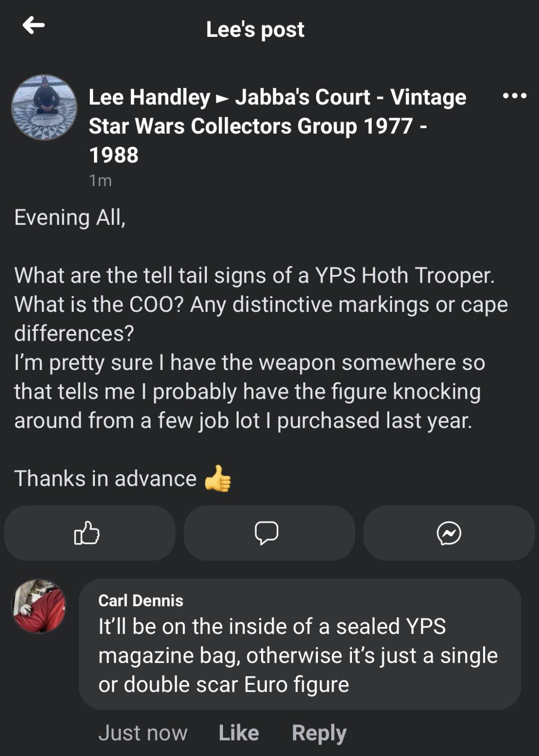Select Carl Dennis's comment bubble text

point(298,655)
